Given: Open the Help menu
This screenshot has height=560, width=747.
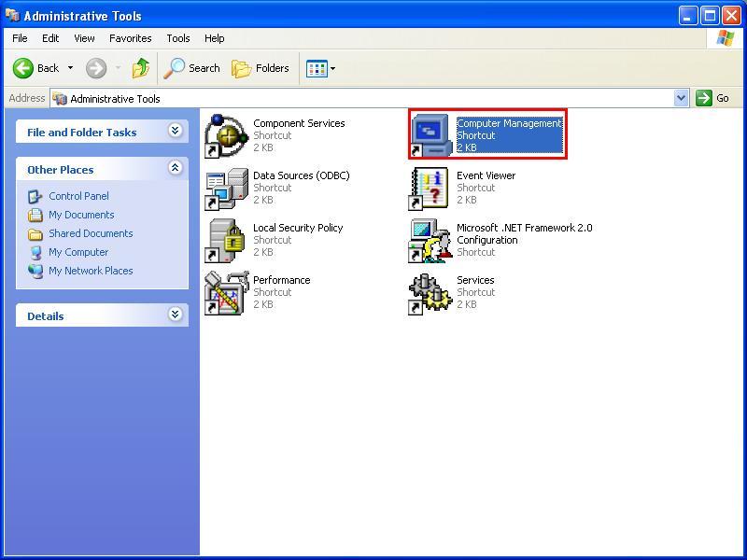Looking at the screenshot, I should pyautogui.click(x=215, y=38).
